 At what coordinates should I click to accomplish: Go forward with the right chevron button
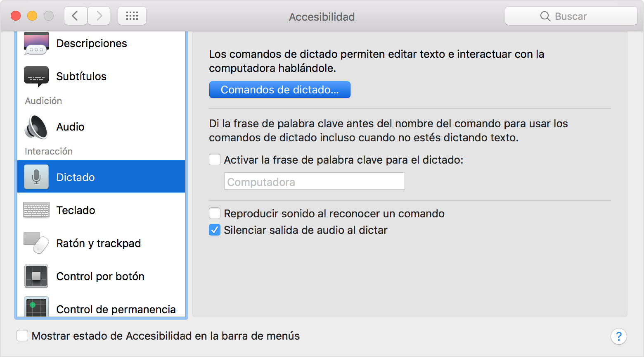(x=99, y=16)
